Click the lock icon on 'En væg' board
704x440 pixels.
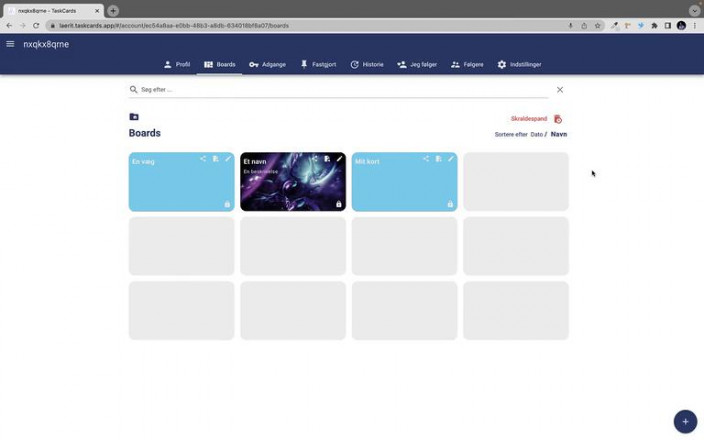(x=227, y=204)
